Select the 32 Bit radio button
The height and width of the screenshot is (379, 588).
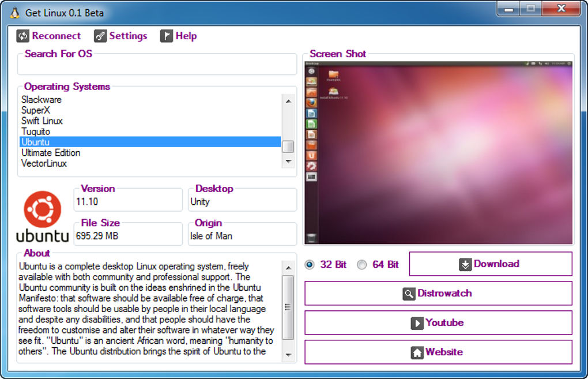click(310, 265)
